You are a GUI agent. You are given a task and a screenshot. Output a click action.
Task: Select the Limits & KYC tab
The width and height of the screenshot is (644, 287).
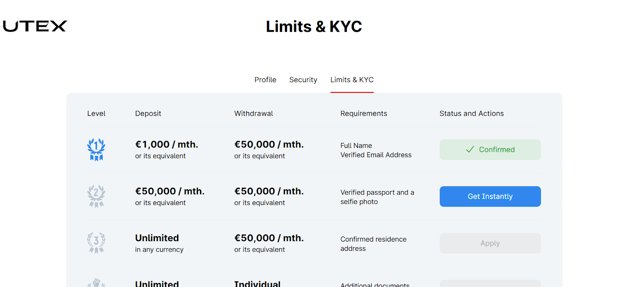point(352,80)
